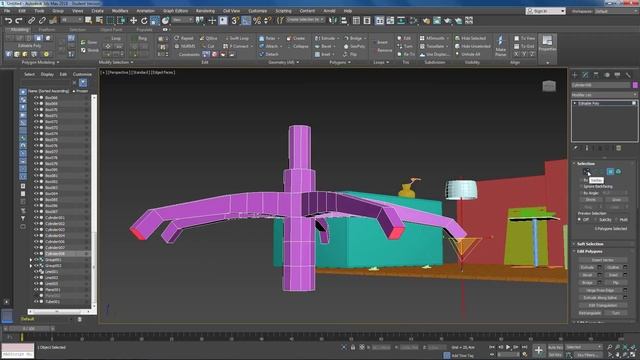Expand the Modify Selection panel dropdown
Screen dimensions: 640x360
point(116,62)
